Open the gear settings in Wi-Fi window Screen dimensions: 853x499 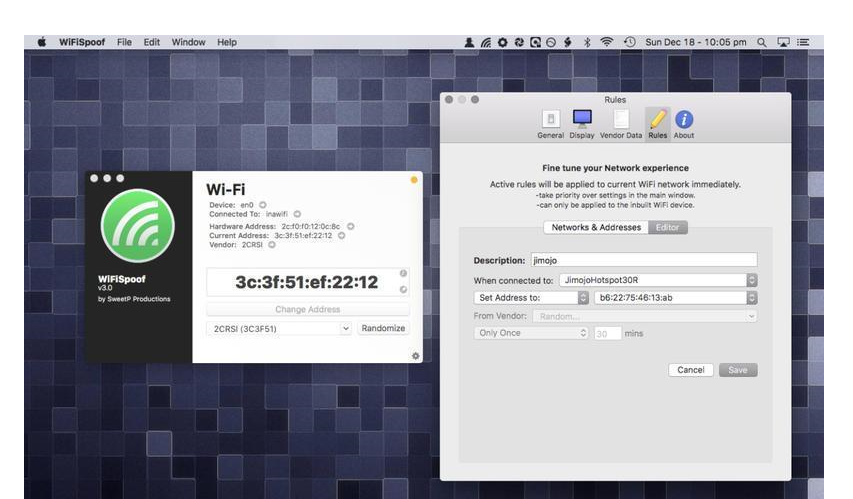click(416, 356)
